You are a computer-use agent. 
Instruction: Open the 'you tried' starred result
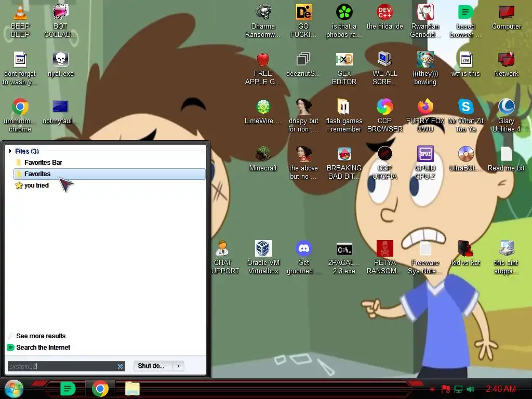pyautogui.click(x=109, y=185)
